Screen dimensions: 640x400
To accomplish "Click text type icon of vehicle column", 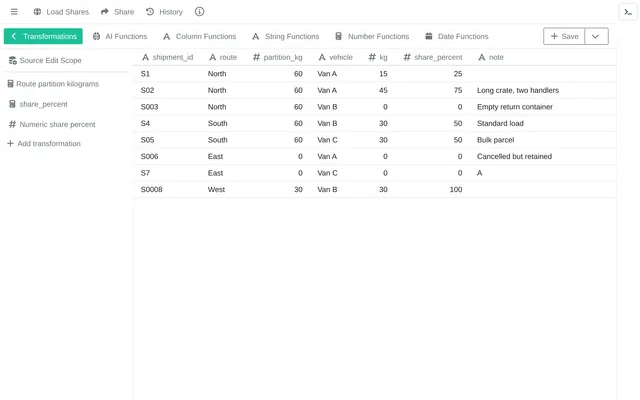I will 322,58.
